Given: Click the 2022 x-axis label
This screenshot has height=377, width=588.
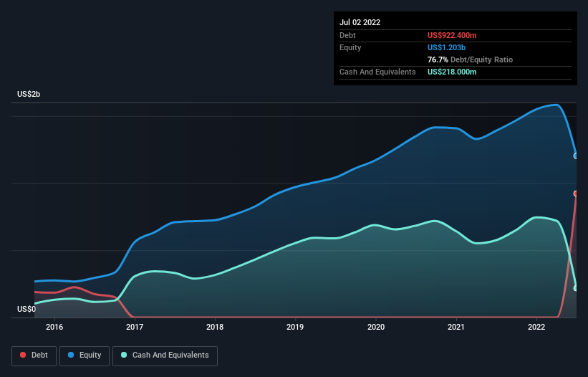Looking at the screenshot, I should click(x=536, y=327).
